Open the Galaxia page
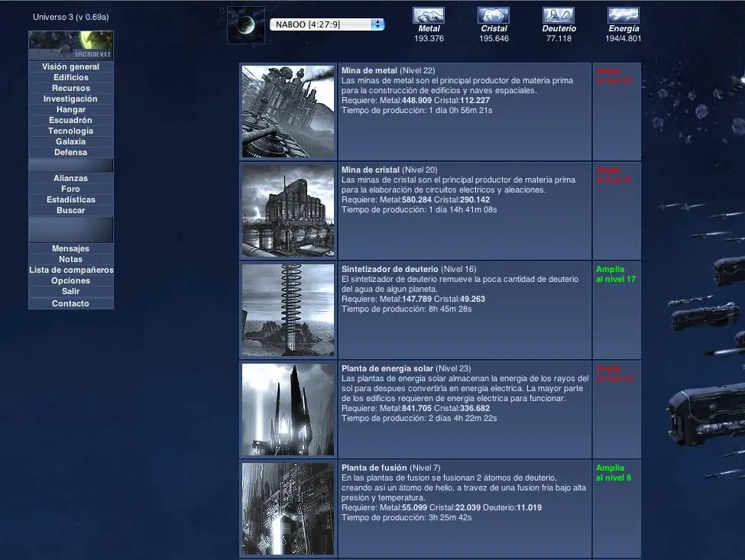Viewport: 745px width, 560px height. [70, 142]
